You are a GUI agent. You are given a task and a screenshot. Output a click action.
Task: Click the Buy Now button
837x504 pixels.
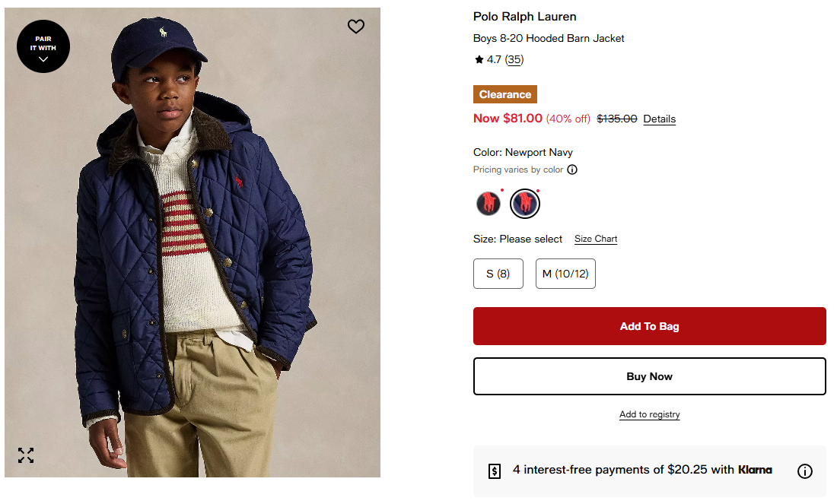649,376
